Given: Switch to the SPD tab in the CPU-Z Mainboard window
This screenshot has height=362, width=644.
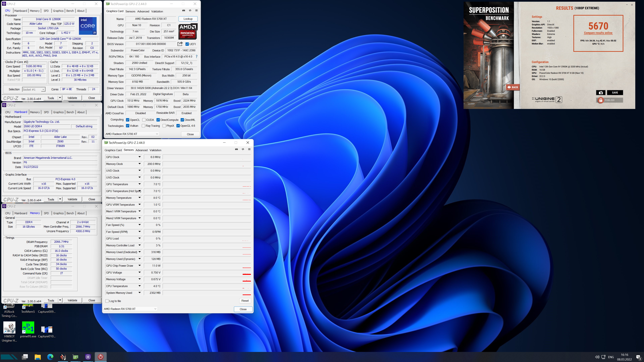Looking at the screenshot, I should 46,112.
